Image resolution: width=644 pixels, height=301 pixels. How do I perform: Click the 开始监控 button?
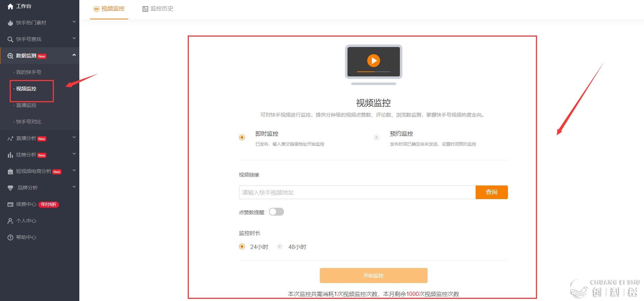(x=373, y=276)
